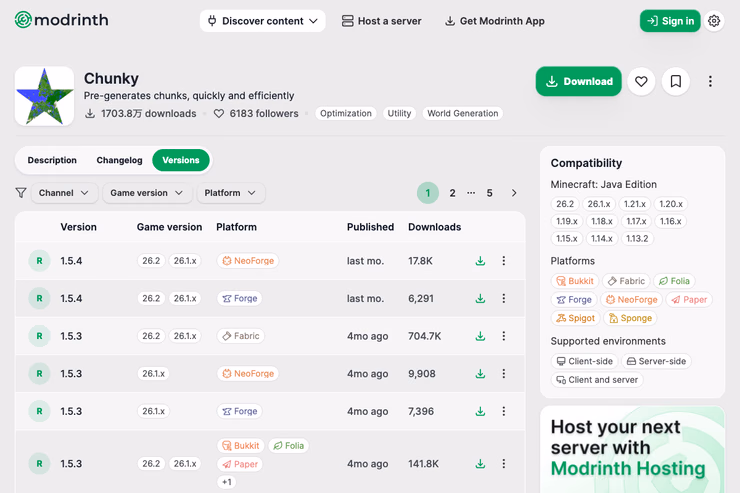740x493 pixels.
Task: Click the Client-side environment tag
Action: click(x=585, y=361)
